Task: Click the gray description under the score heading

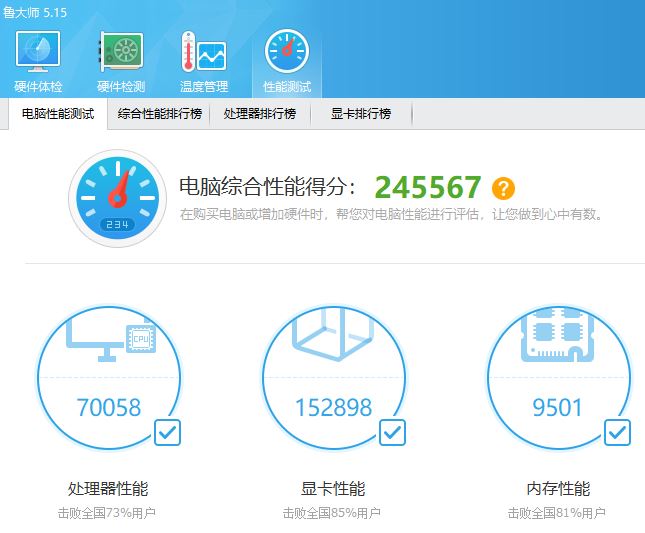Action: tap(391, 214)
